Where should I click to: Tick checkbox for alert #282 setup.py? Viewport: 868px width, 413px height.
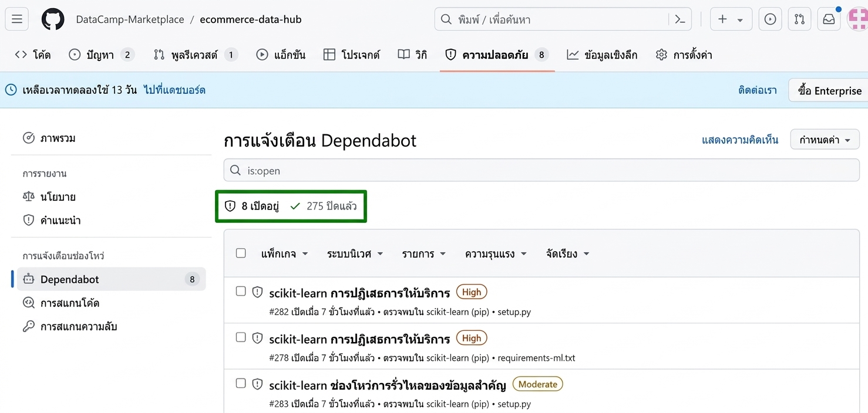coord(241,291)
